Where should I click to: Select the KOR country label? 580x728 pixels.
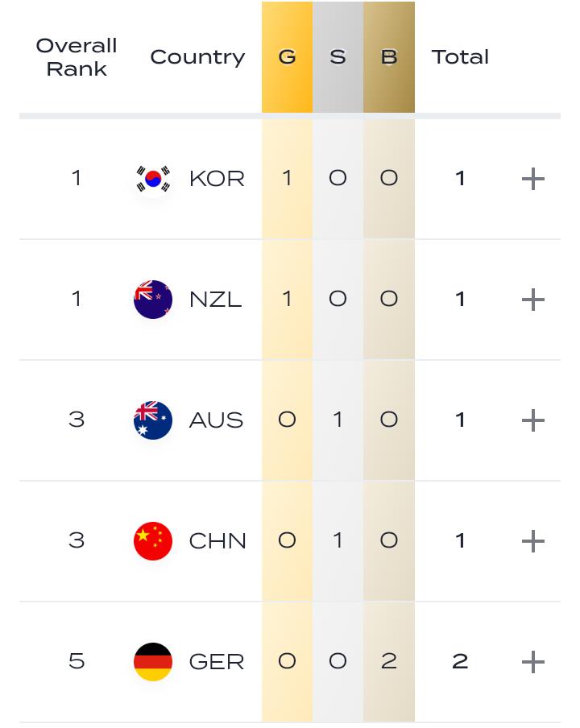[217, 179]
